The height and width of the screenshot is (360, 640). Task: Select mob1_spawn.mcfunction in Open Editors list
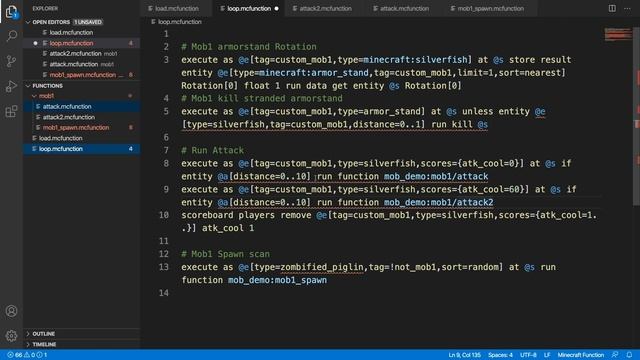pos(82,75)
